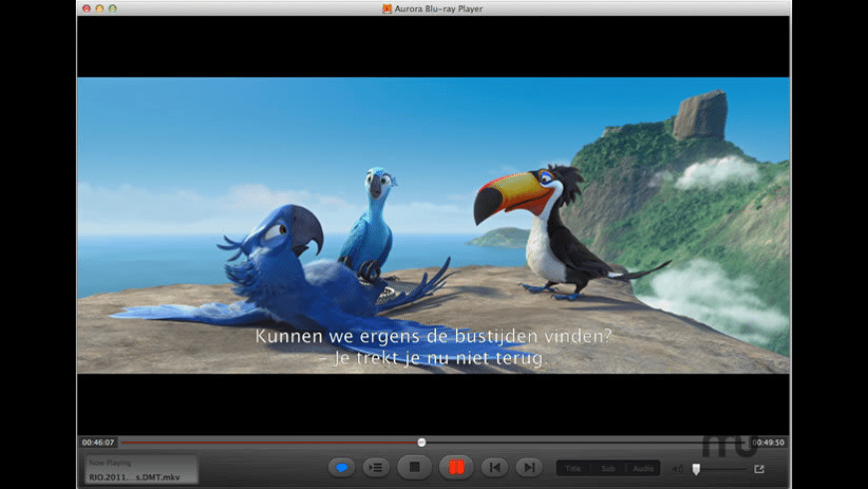Stop the movie playback
868x489 pixels.
[x=414, y=467]
